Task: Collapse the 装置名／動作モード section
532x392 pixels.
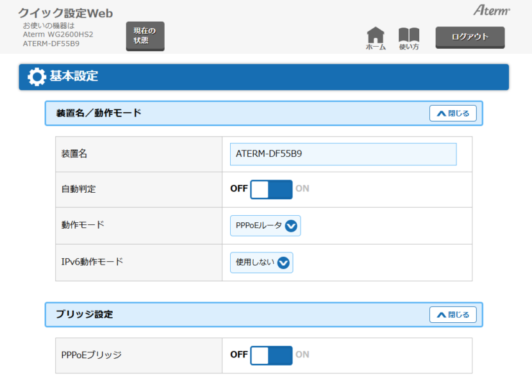Action: click(453, 113)
